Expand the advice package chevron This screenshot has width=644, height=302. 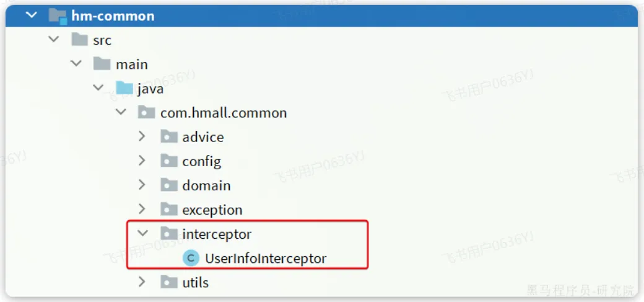tap(142, 137)
